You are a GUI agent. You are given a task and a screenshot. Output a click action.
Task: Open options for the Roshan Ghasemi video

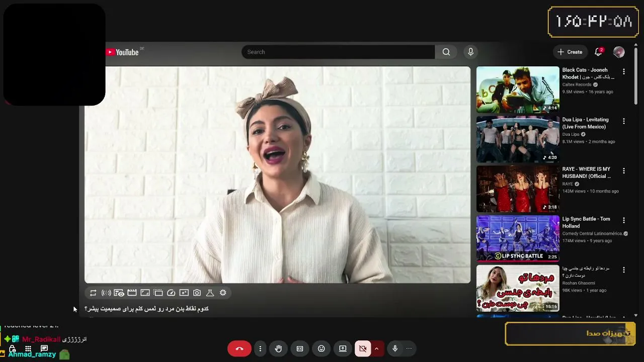pyautogui.click(x=624, y=270)
